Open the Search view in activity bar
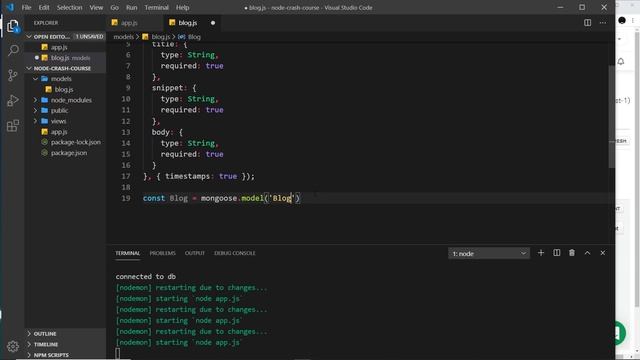Viewport: 640px width, 360px height. (x=13, y=50)
